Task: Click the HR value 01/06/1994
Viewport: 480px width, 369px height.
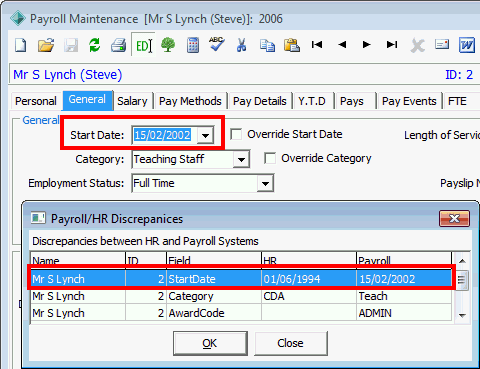Action: coord(292,279)
